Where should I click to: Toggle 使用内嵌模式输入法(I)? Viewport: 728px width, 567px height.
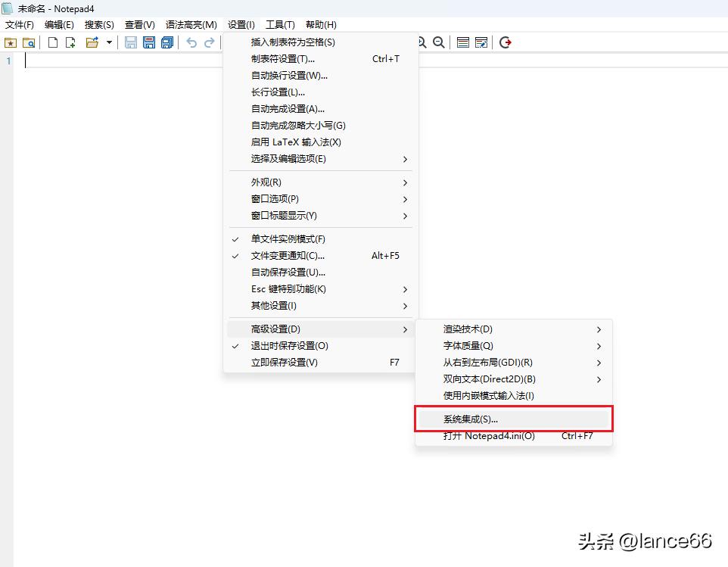click(514, 396)
